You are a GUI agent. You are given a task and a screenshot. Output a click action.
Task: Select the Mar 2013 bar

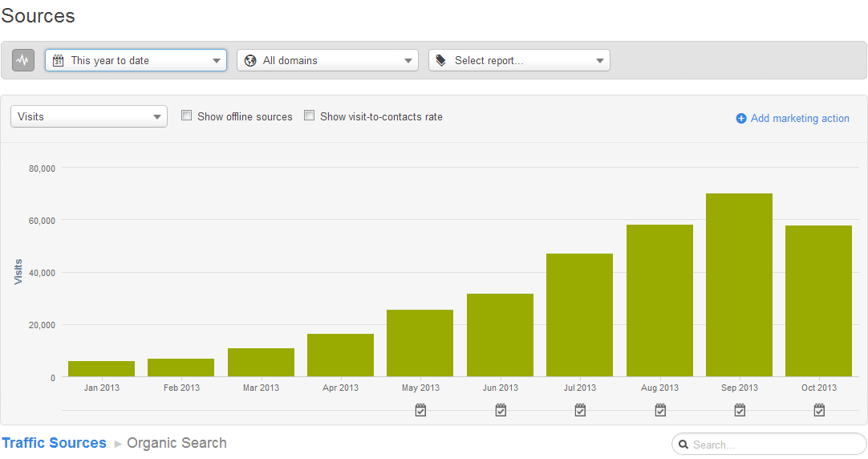tap(261, 363)
